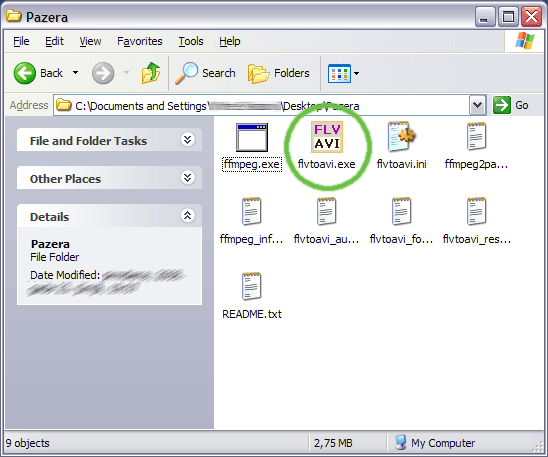The image size is (548, 457).
Task: Minimize the Pazera window
Action: coord(484,16)
